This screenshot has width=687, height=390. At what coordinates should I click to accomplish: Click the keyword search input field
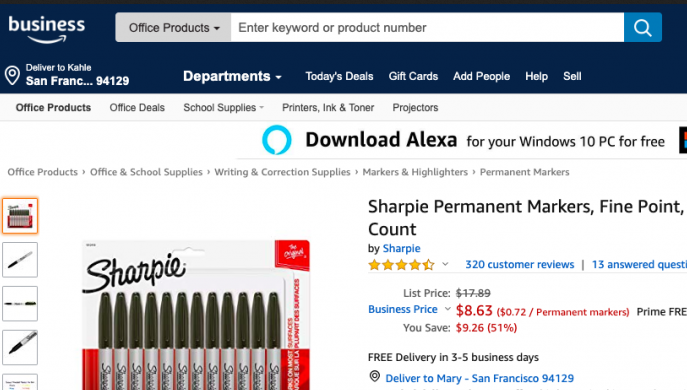click(x=427, y=28)
